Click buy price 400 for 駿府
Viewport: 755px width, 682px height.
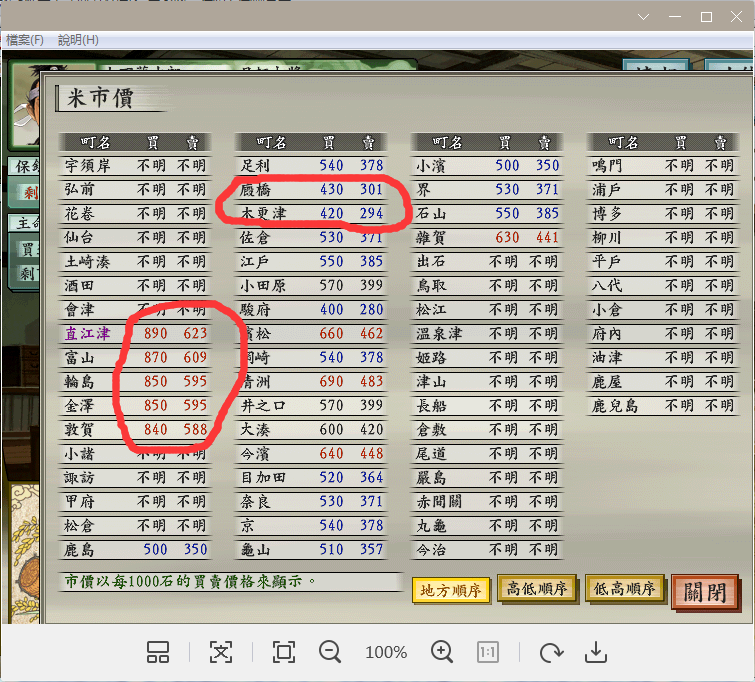[331, 309]
